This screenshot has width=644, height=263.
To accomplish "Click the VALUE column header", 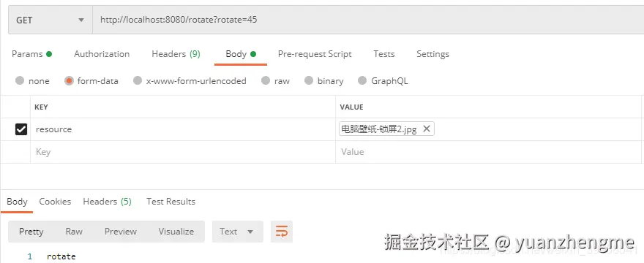I will click(x=351, y=107).
